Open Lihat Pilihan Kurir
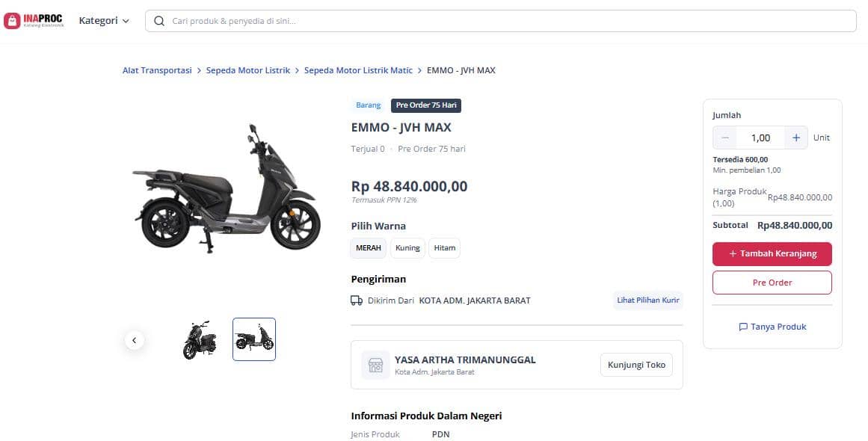 click(x=647, y=300)
